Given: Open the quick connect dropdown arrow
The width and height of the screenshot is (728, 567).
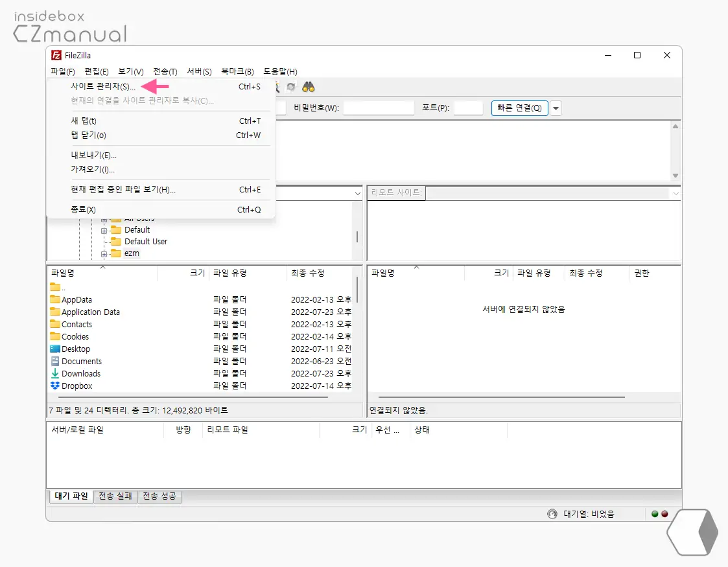Looking at the screenshot, I should click(x=556, y=108).
